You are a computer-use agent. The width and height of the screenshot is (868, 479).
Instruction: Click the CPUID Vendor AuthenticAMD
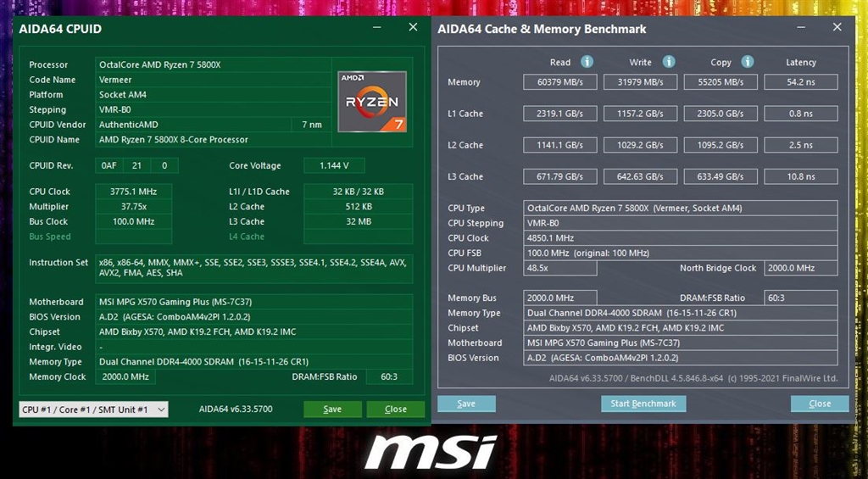click(192, 125)
